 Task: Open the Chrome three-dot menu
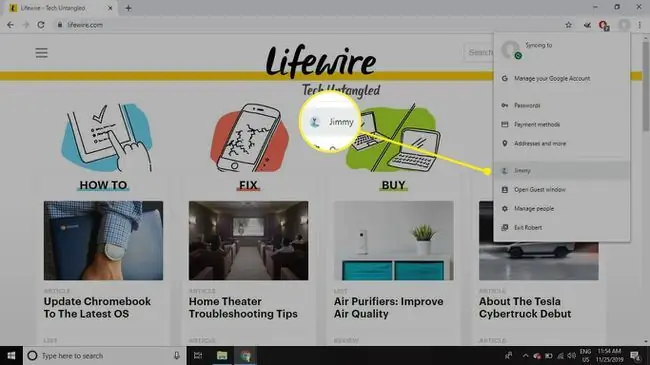pyautogui.click(x=640, y=25)
